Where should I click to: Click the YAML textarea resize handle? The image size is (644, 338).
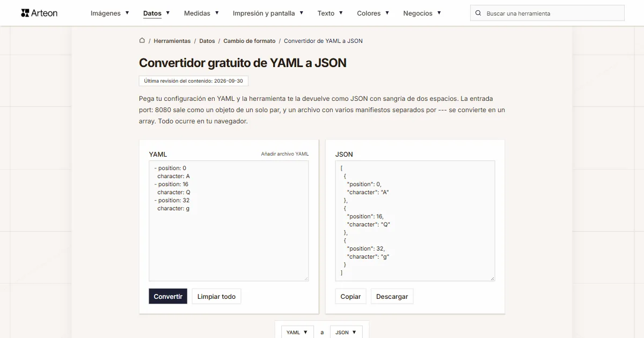(306, 278)
